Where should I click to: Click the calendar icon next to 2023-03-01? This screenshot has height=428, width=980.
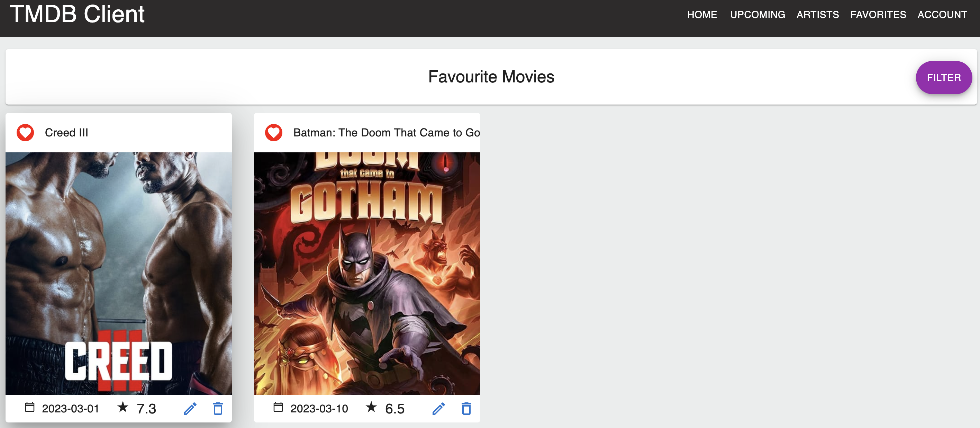[x=31, y=408]
